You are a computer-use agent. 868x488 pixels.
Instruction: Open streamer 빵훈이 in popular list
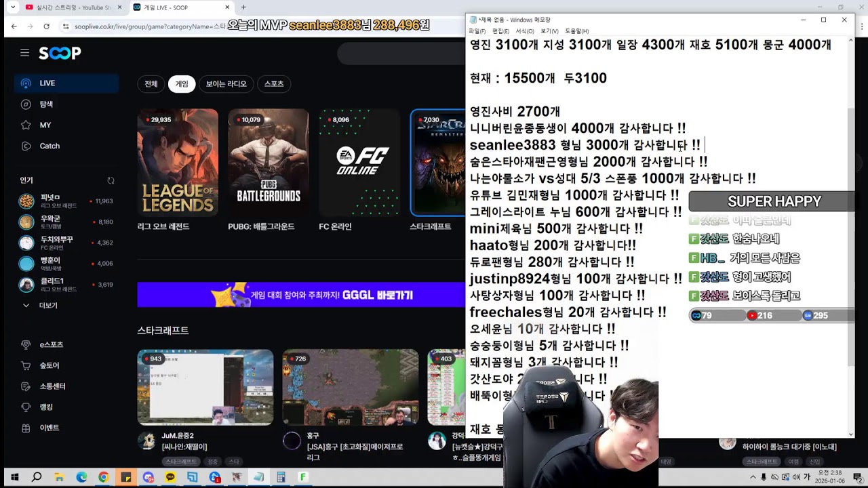[66, 264]
